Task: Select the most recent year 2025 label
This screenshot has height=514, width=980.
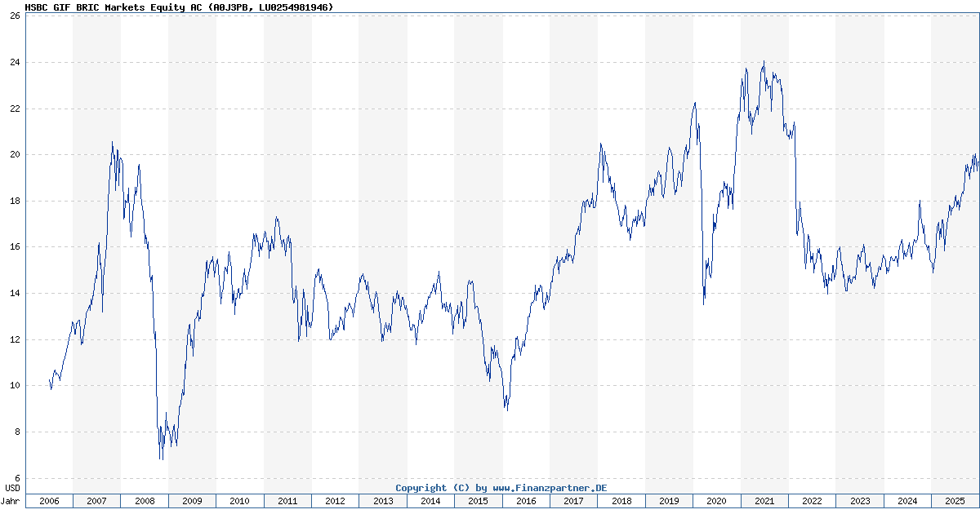Action: 953,503
